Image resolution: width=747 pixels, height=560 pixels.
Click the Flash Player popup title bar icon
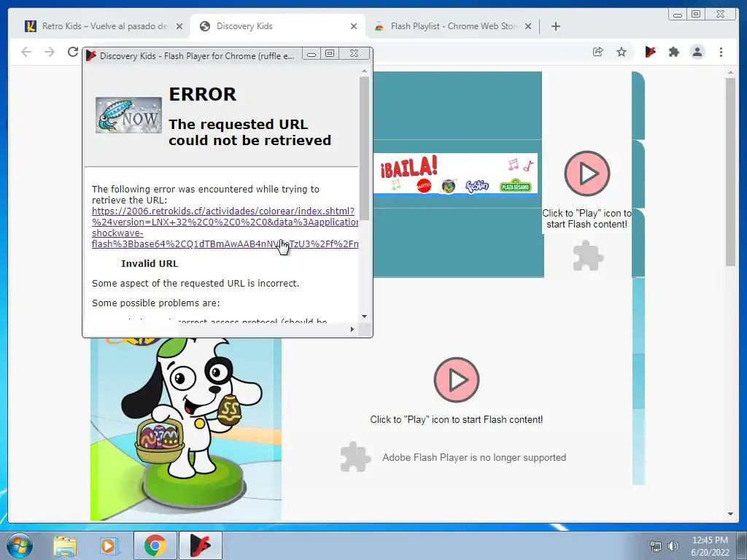[91, 55]
